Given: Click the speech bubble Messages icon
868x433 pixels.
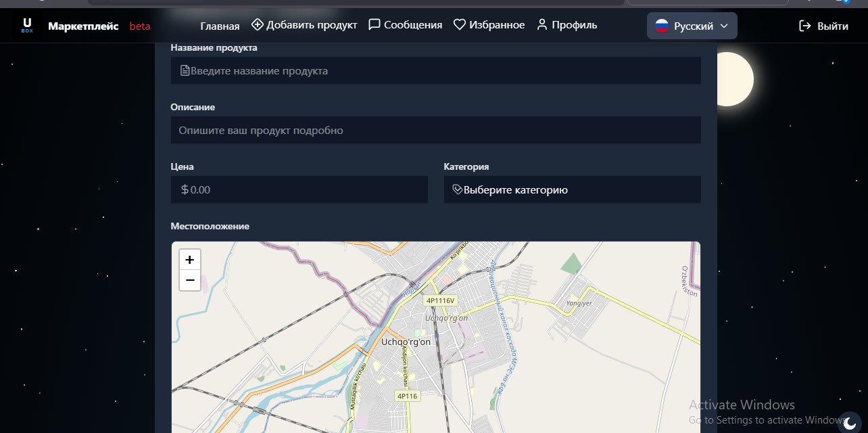Looking at the screenshot, I should (x=375, y=25).
